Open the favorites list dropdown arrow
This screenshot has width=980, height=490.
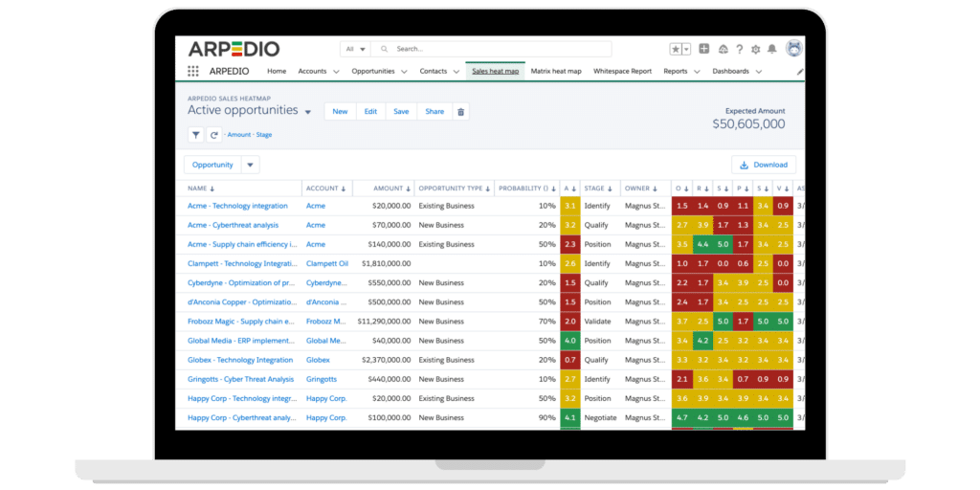coord(686,49)
